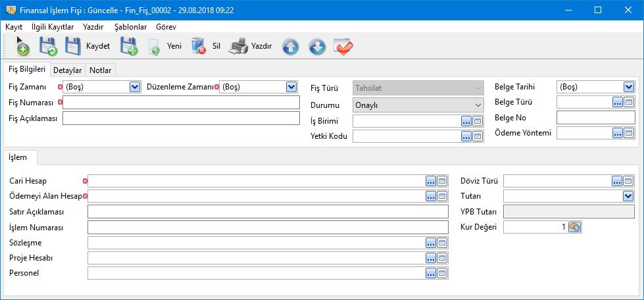Open the Notlar tab

pyautogui.click(x=101, y=70)
